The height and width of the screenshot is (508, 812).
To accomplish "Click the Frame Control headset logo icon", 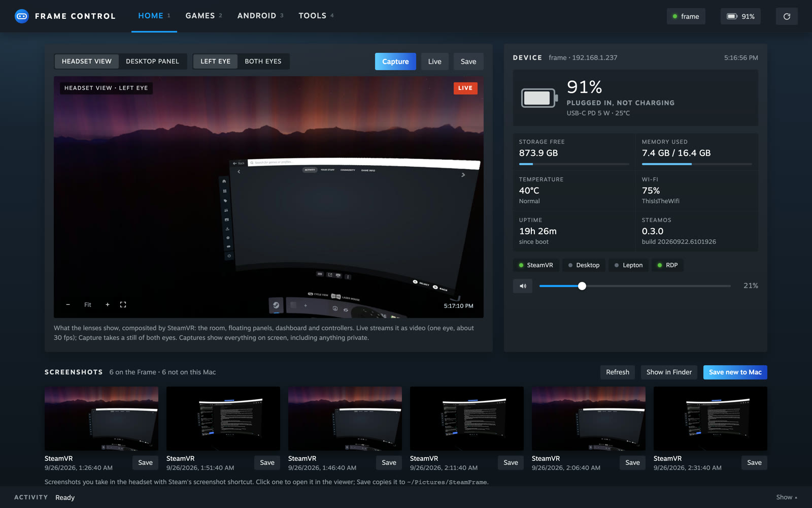I will coord(22,16).
